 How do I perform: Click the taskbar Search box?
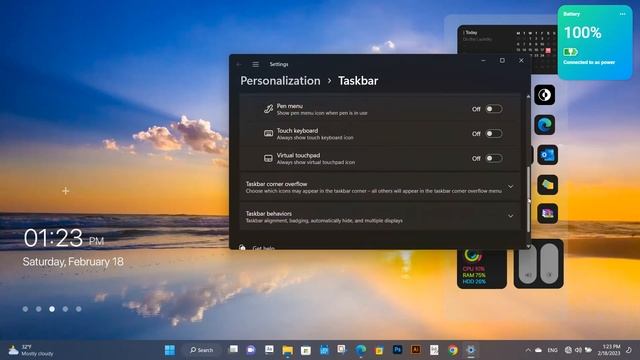point(202,350)
